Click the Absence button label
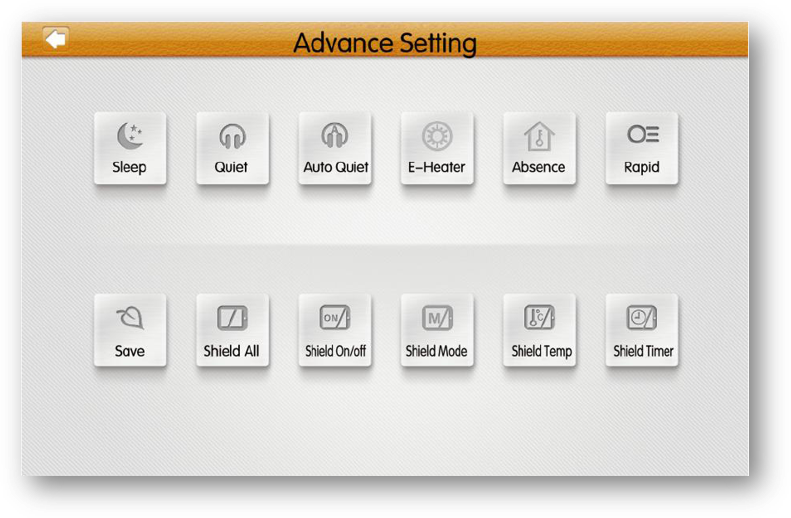 (538, 167)
